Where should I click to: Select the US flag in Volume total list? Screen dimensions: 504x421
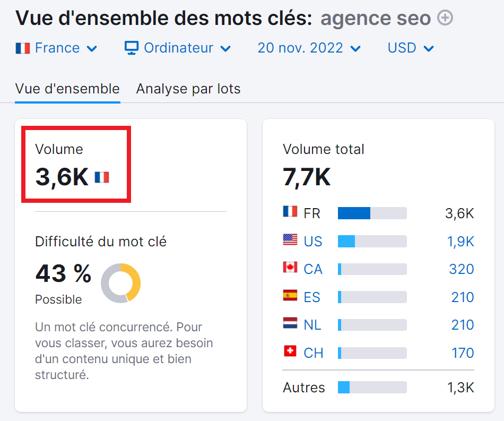pos(289,241)
